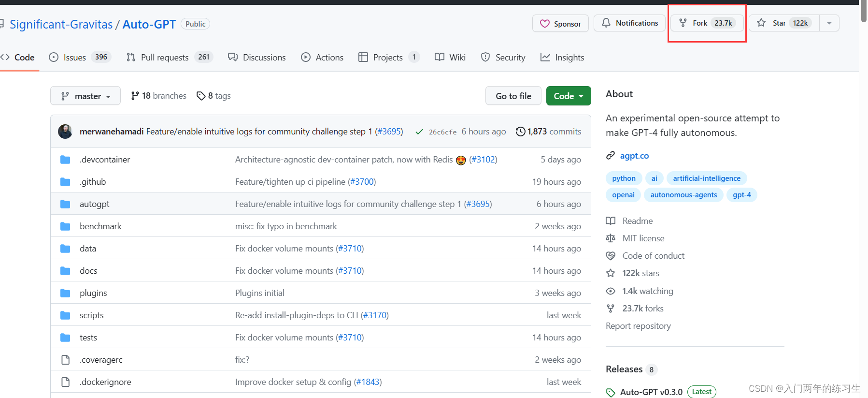
Task: Open the master branch dropdown
Action: (85, 96)
